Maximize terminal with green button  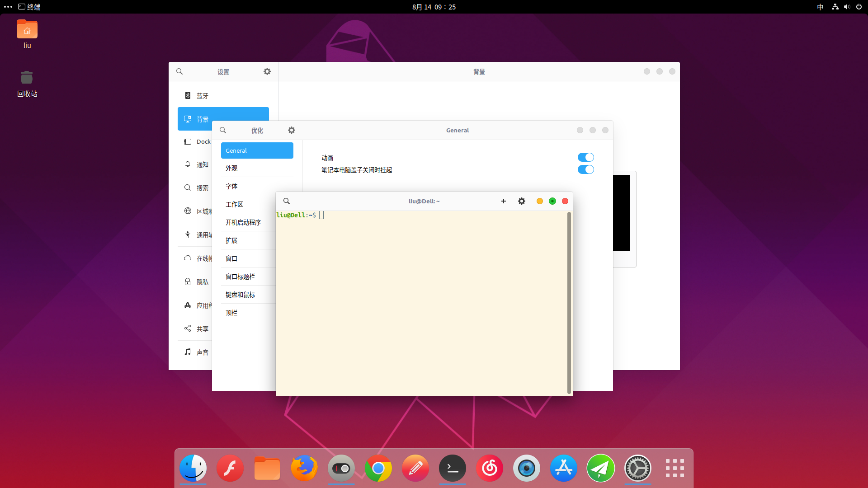[x=552, y=201]
